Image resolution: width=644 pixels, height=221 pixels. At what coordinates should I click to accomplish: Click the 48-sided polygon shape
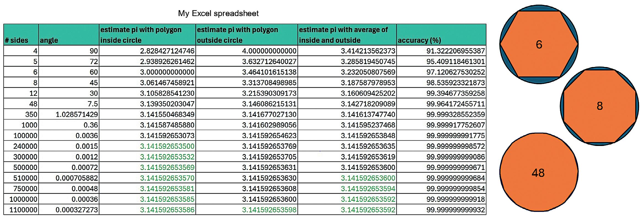click(539, 172)
